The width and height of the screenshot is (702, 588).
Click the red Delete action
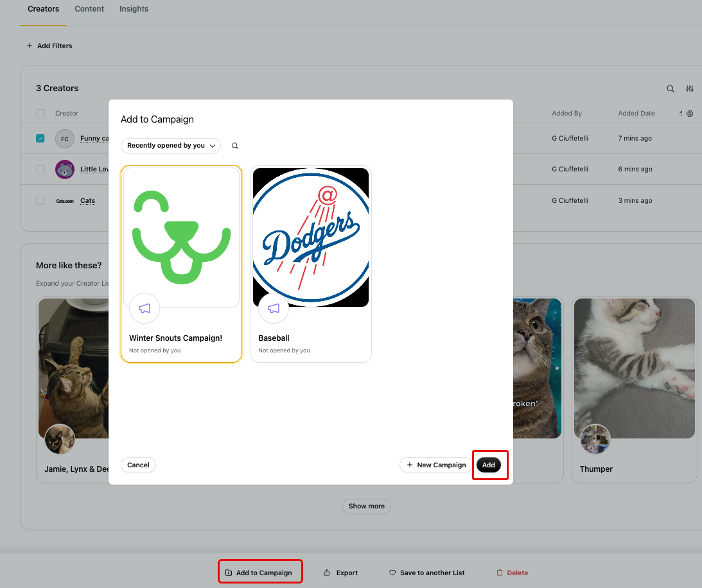[x=512, y=573]
